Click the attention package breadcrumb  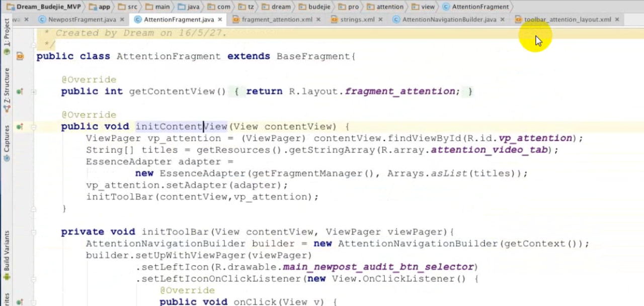tap(385, 7)
